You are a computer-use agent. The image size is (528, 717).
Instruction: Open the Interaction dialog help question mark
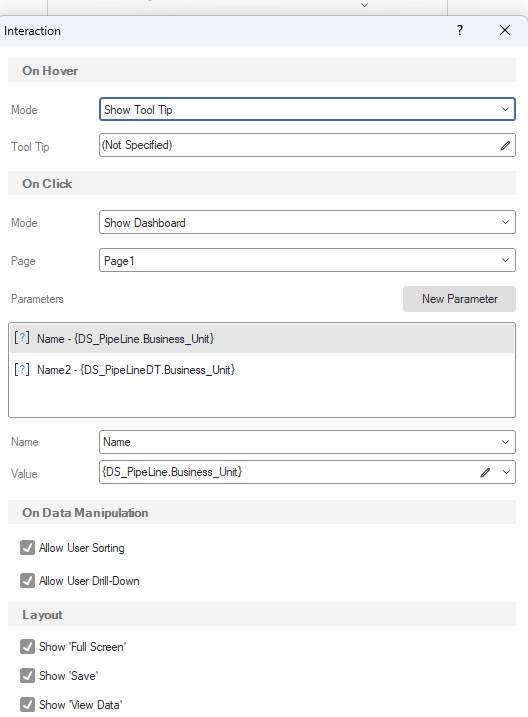(460, 30)
